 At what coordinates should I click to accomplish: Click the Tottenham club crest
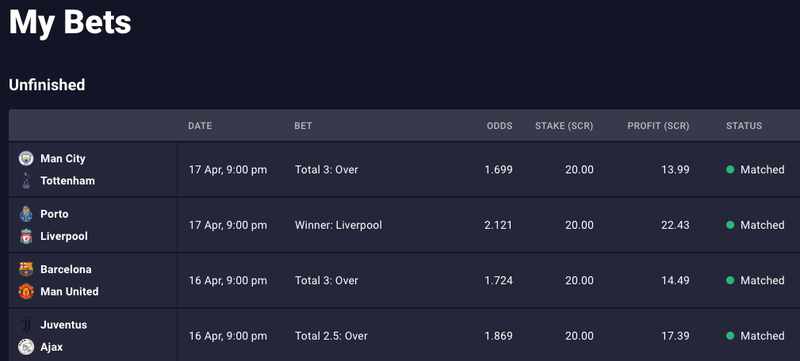point(26,180)
